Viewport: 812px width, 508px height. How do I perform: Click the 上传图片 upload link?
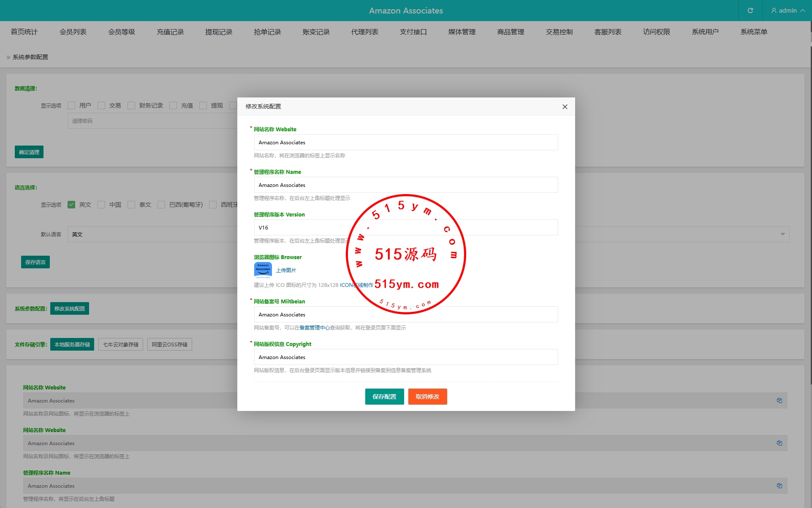click(x=286, y=270)
